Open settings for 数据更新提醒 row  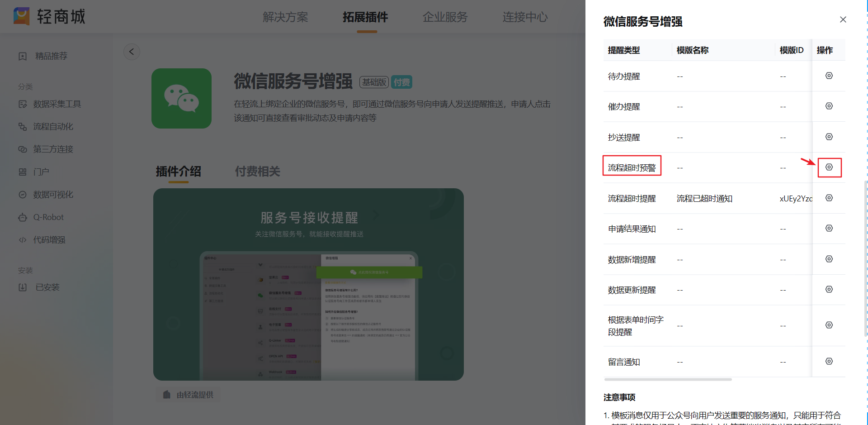(x=829, y=289)
